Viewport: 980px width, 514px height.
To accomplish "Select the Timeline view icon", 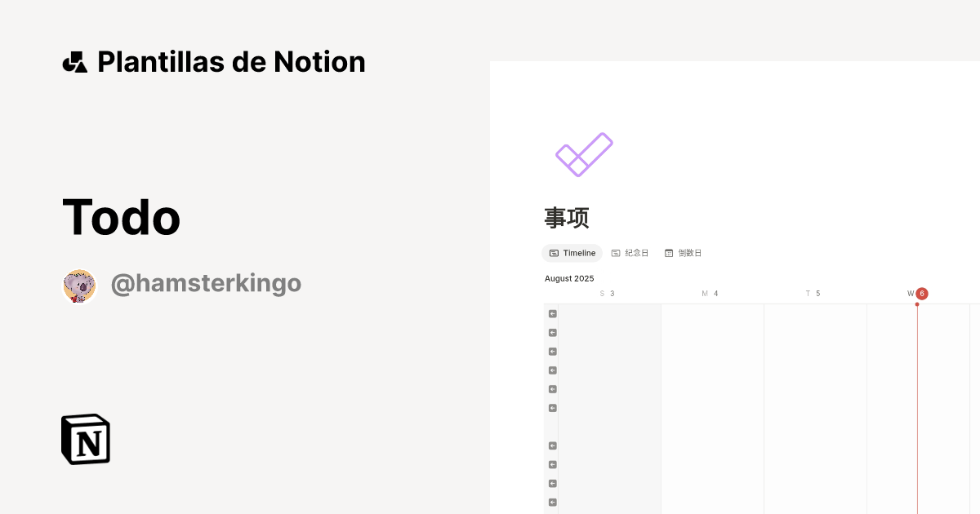I will 554,253.
